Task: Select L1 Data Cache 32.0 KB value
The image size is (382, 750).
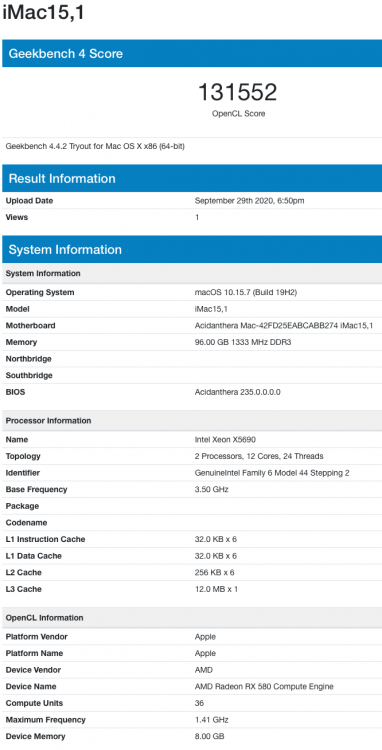Action: click(x=216, y=556)
